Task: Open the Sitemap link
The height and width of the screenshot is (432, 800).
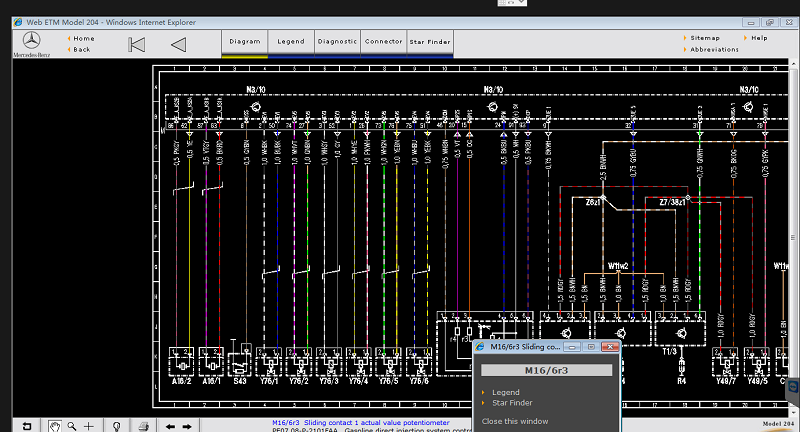Action: click(x=705, y=38)
